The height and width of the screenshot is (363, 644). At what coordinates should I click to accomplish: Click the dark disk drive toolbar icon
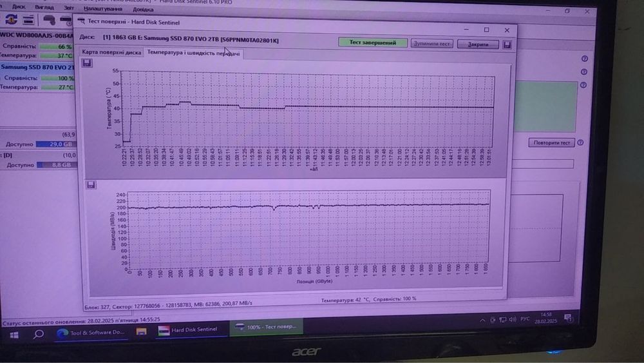click(x=50, y=20)
